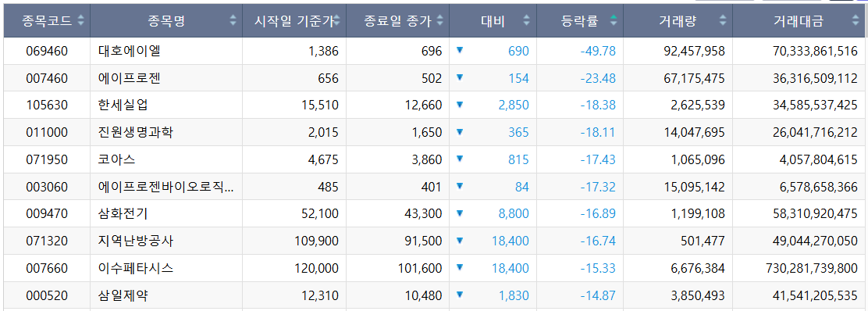
Task: Select stock name 에이프로젠
Action: coord(130,79)
